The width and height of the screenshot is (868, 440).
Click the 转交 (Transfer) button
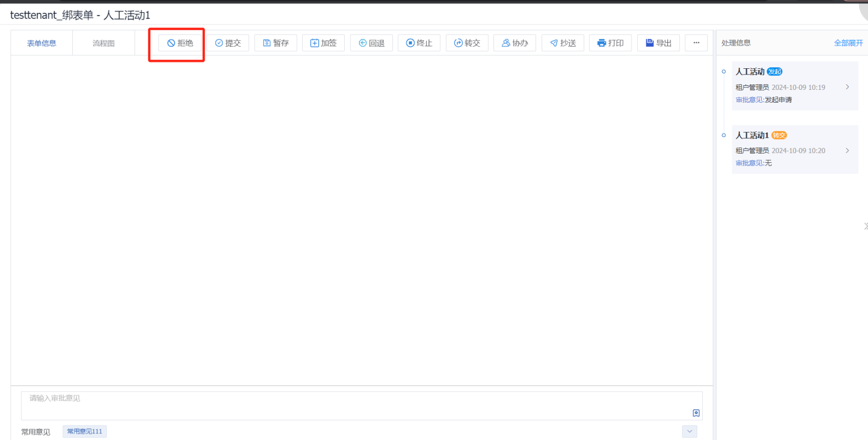(467, 43)
